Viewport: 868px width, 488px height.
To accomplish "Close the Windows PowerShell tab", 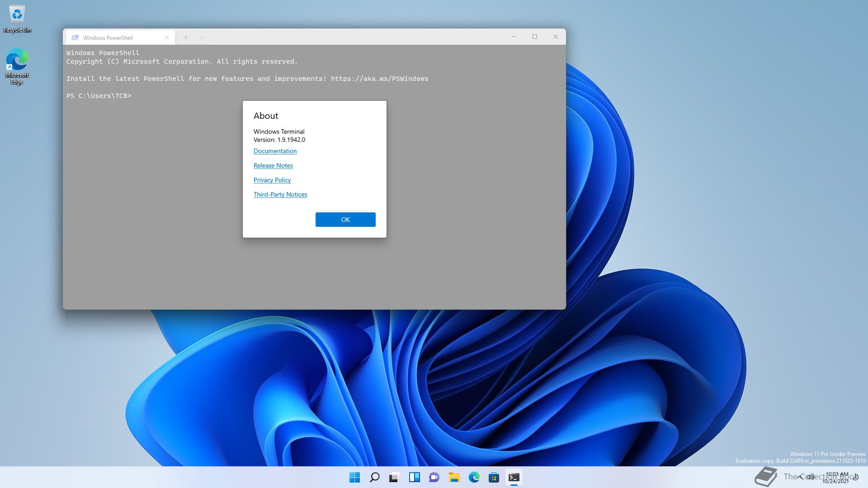I will (x=167, y=38).
